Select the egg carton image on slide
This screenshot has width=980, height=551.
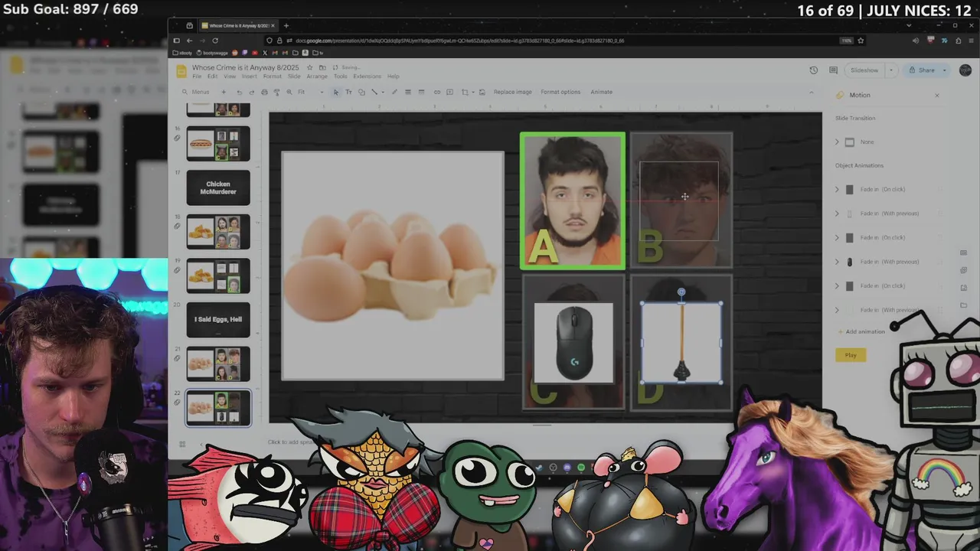(x=393, y=266)
